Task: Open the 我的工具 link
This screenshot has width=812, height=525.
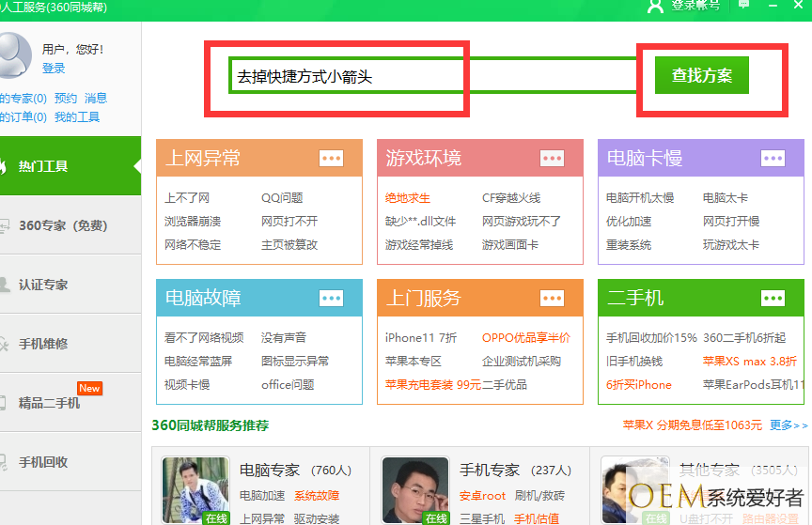Action: 76,117
